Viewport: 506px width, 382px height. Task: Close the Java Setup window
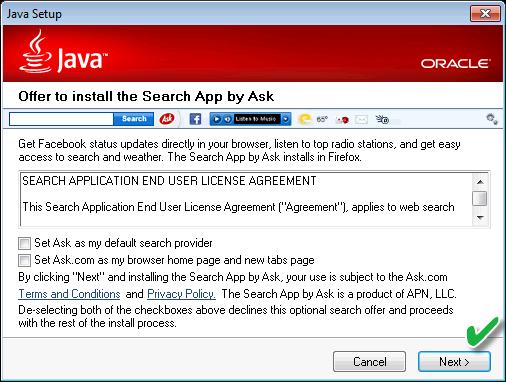click(x=485, y=14)
